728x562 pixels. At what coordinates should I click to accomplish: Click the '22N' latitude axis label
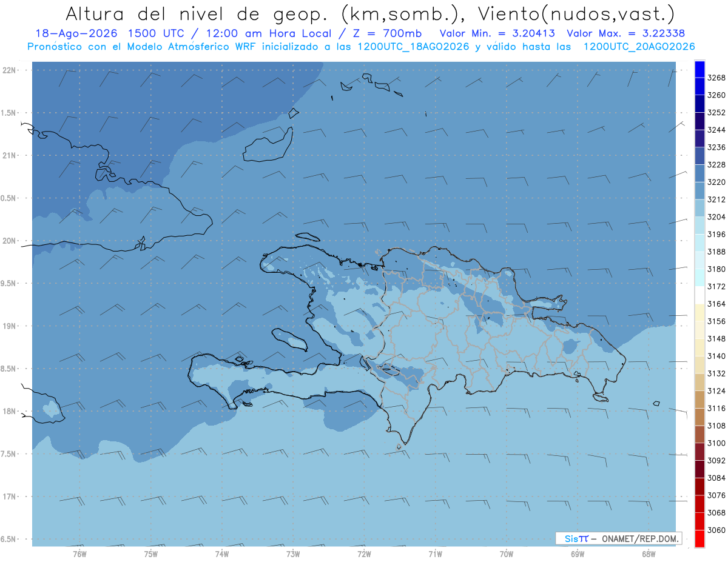click(10, 70)
